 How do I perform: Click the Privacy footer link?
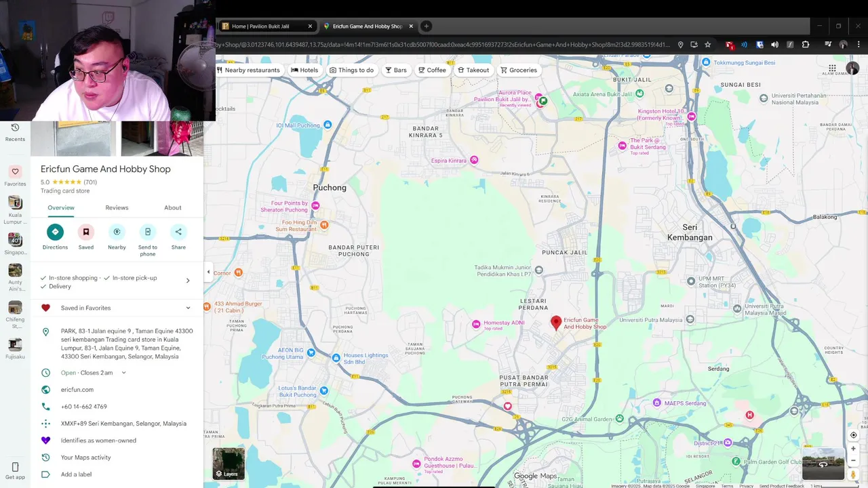tap(746, 486)
